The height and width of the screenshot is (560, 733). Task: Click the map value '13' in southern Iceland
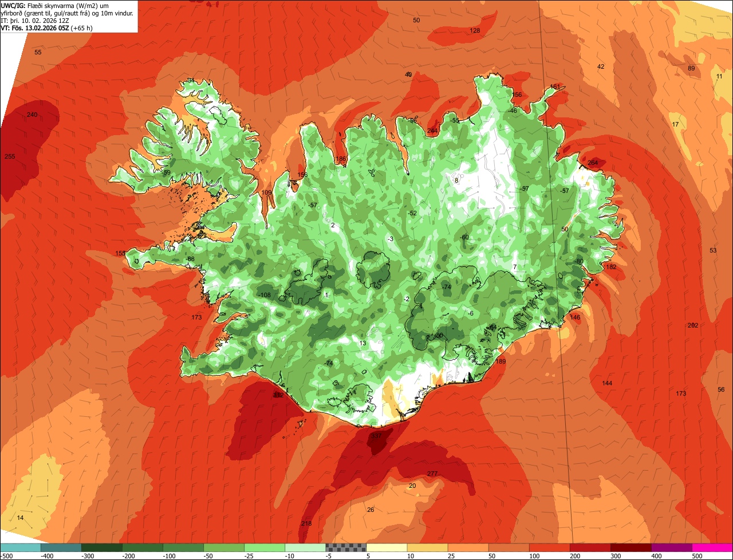(362, 343)
